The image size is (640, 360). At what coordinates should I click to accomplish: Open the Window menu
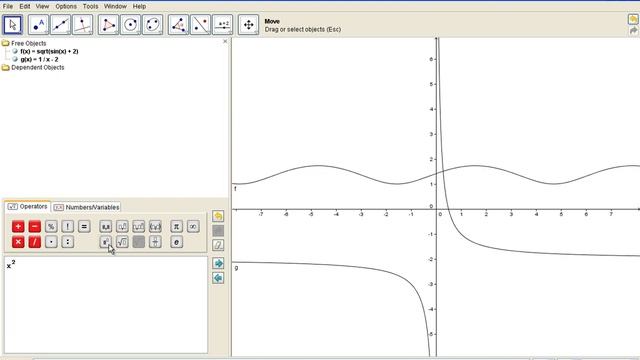pos(116,7)
